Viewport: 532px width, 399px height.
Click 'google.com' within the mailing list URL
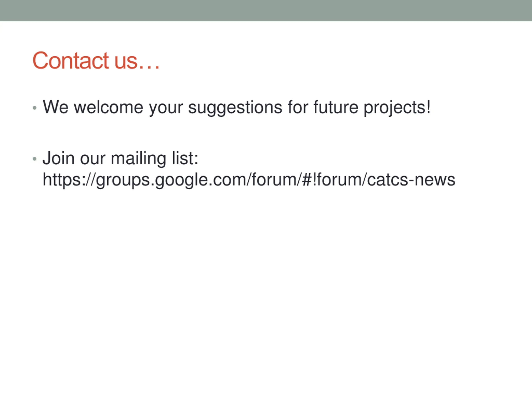point(202,180)
